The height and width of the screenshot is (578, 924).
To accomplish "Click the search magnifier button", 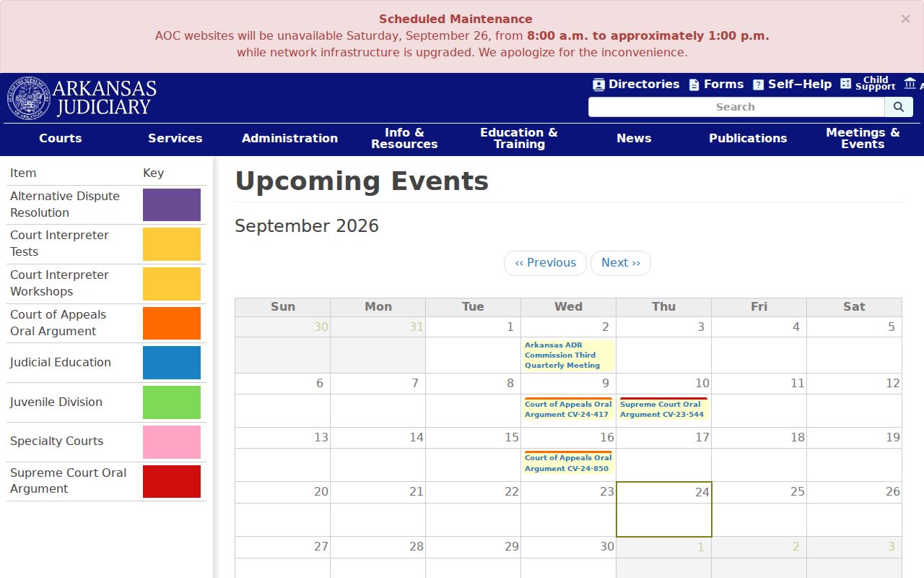I will (899, 107).
